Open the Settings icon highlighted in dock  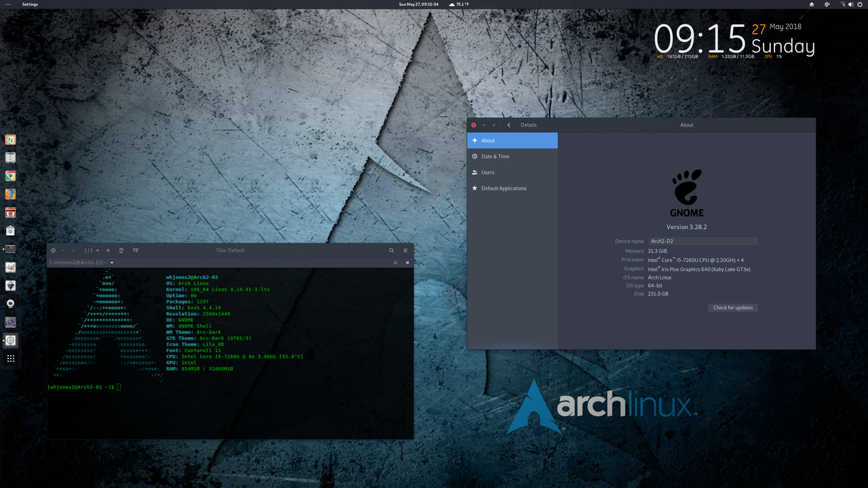tap(10, 340)
